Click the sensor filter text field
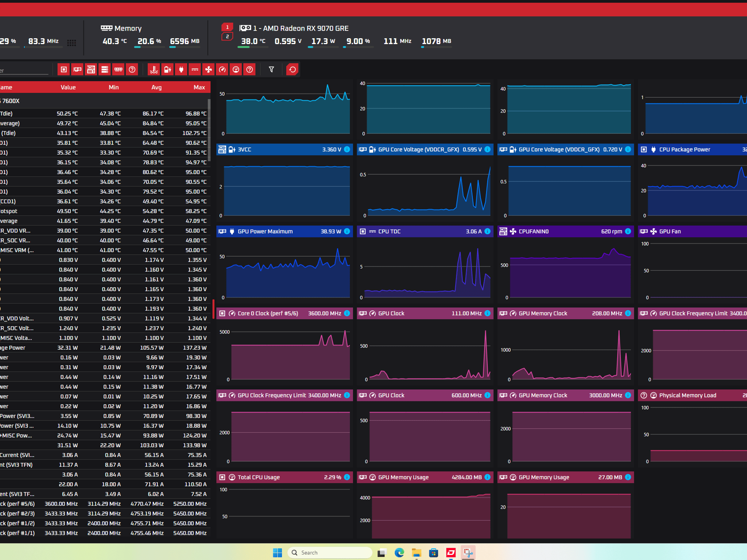The image size is (747, 560). [24, 70]
